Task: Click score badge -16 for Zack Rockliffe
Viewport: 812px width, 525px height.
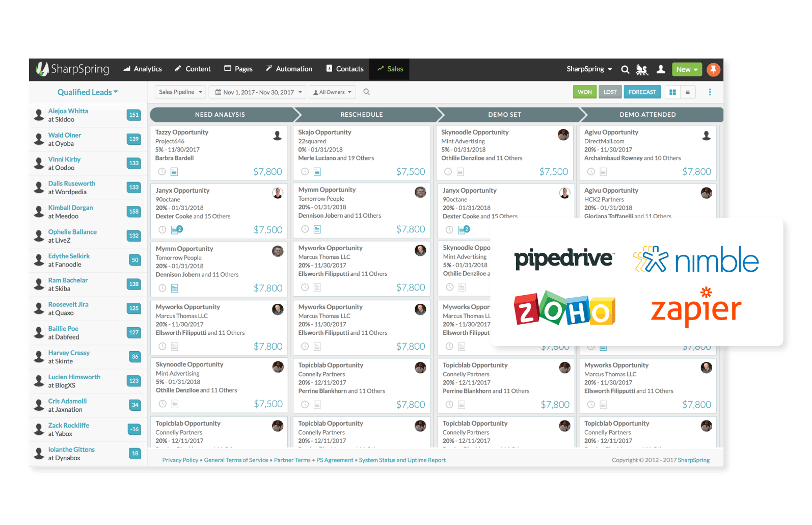Action: pyautogui.click(x=134, y=429)
